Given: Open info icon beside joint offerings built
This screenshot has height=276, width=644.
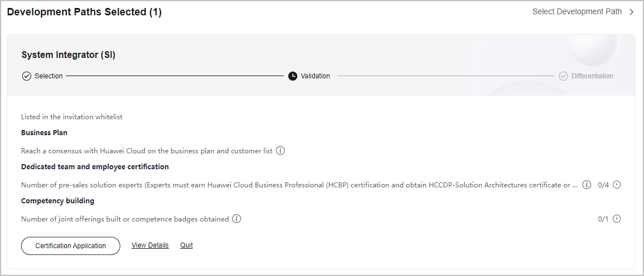Looking at the screenshot, I should tap(237, 219).
